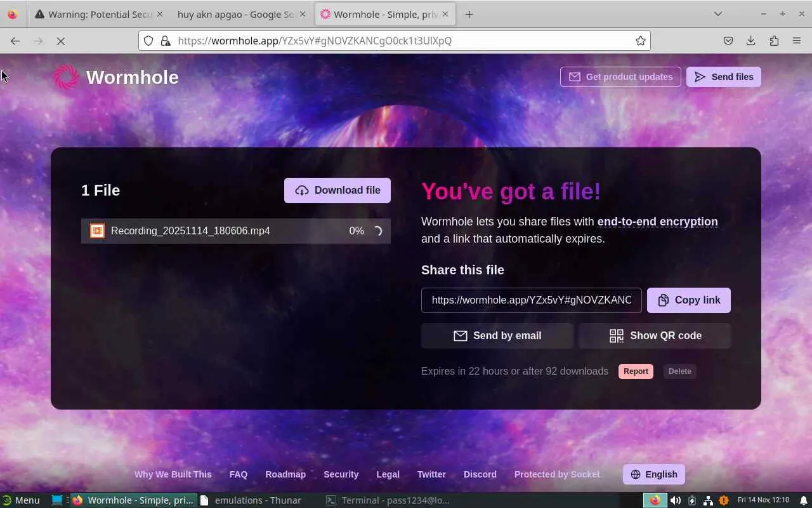Viewport: 812px width, 508px height.
Task: Click the file download progress spinner
Action: click(377, 231)
